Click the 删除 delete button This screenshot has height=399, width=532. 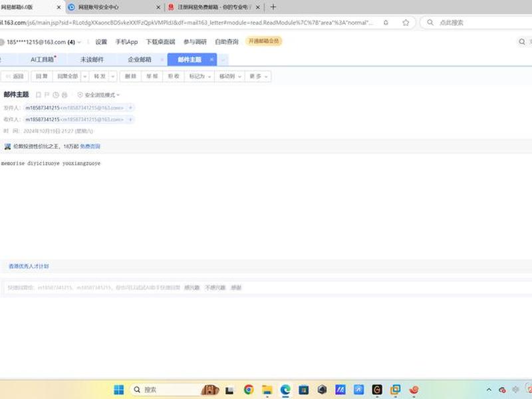pyautogui.click(x=130, y=76)
